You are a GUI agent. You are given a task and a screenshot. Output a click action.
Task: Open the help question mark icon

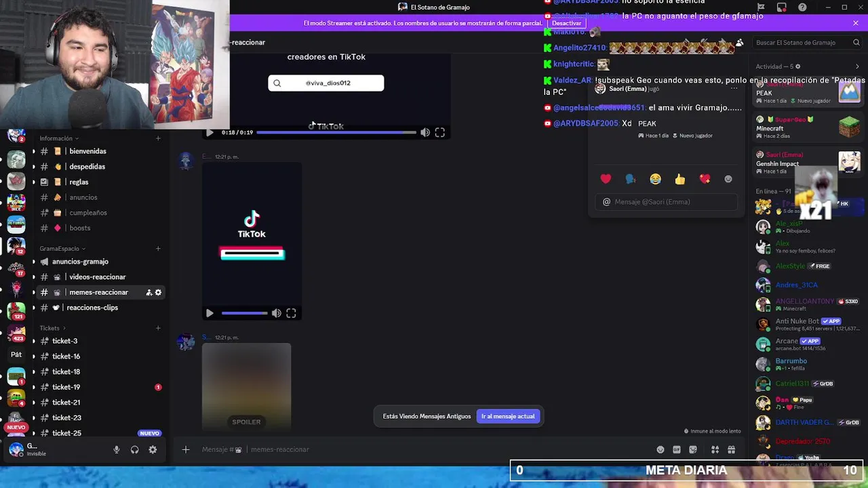(801, 7)
